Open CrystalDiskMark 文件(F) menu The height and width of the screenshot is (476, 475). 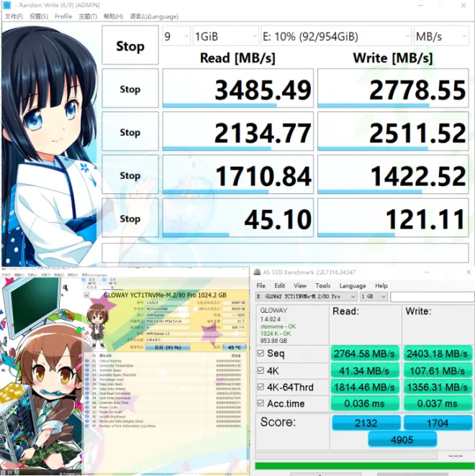(14, 17)
